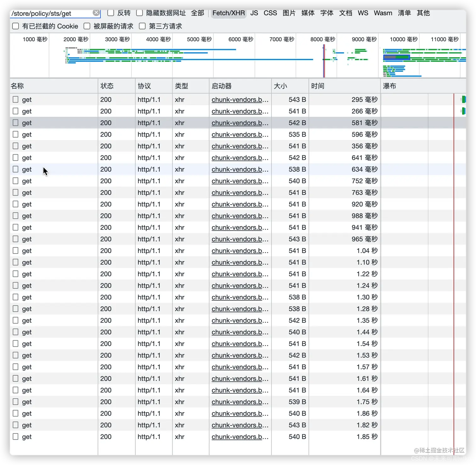Click the request icon of the 1.85 秒 row
476x465 pixels.
click(15, 437)
